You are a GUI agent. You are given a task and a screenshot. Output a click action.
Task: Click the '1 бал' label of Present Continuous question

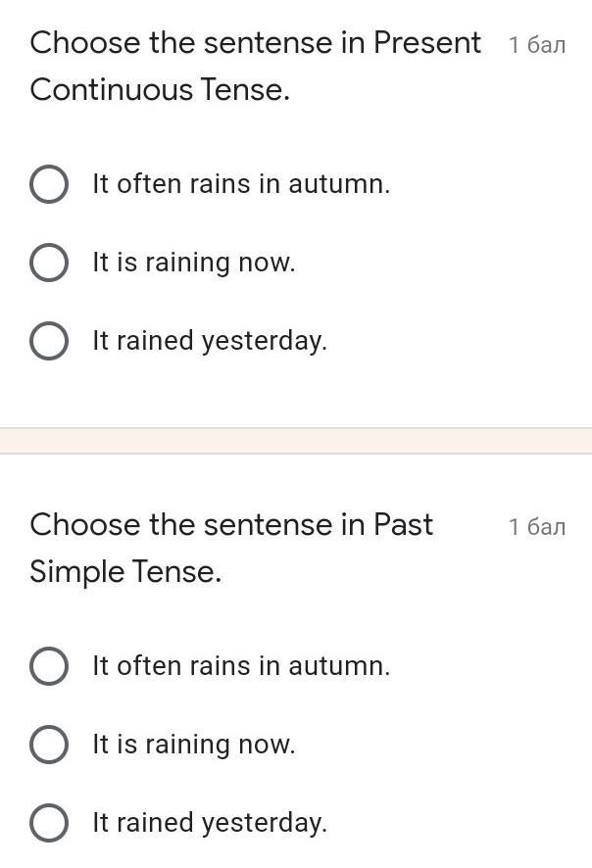[x=537, y=45]
